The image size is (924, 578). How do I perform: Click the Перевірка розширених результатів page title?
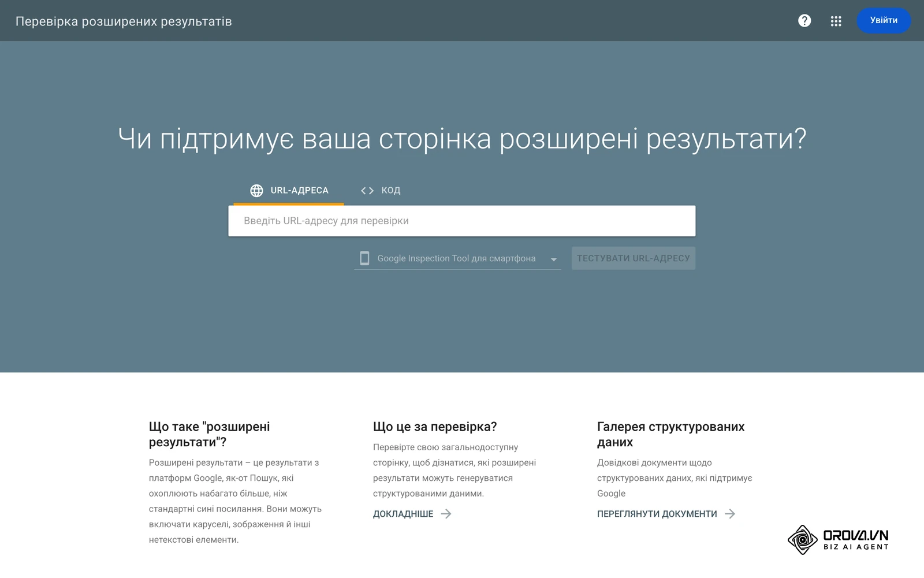click(x=124, y=21)
